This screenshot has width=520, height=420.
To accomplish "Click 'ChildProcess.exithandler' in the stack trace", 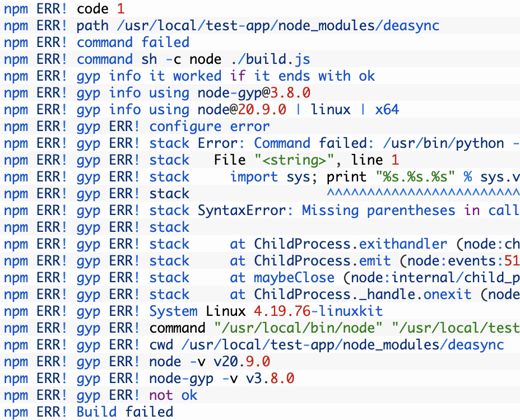I will (351, 244).
